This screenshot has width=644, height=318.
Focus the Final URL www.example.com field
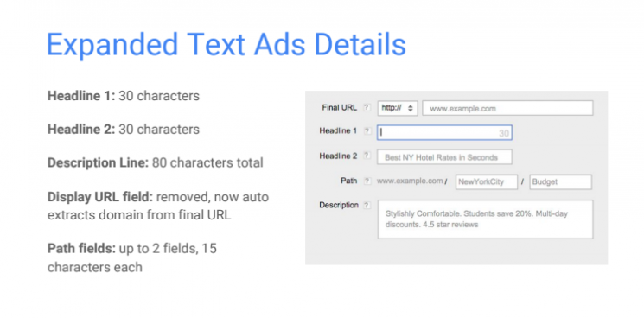[507, 108]
